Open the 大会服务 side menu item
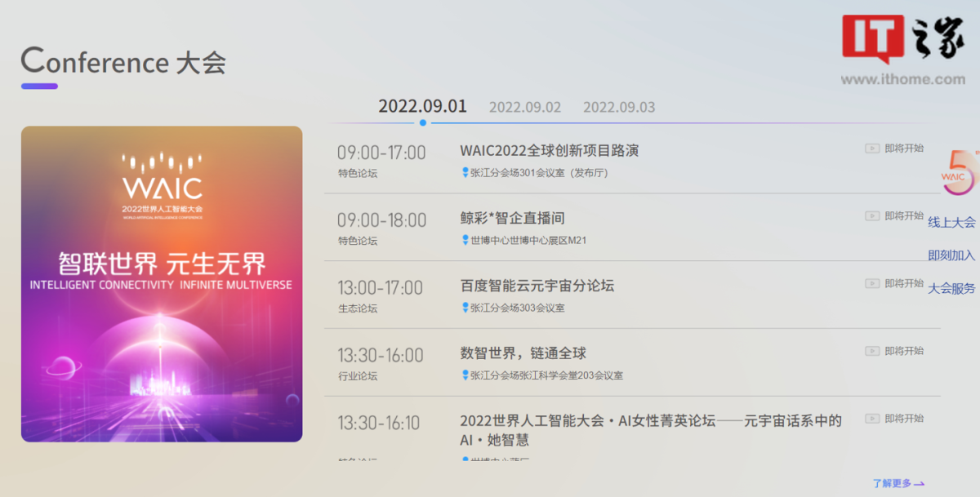980x497 pixels. pyautogui.click(x=951, y=288)
